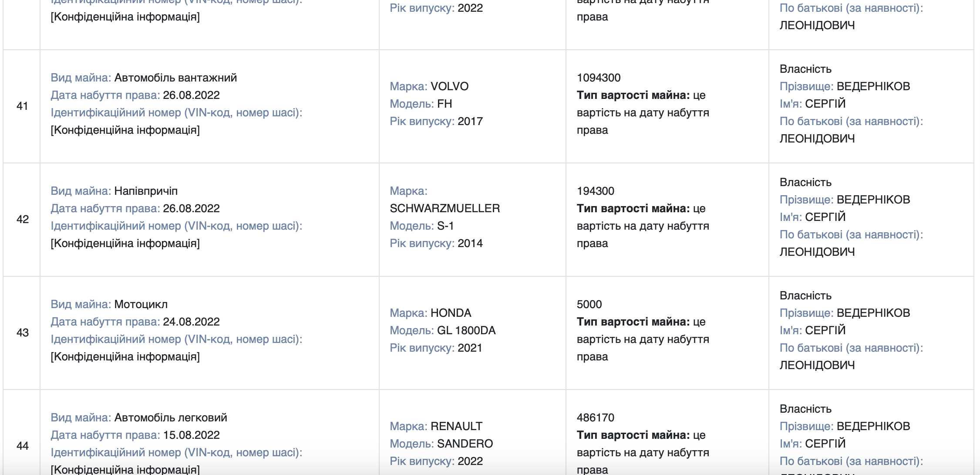Viewport: 980px width, 475px height.
Task: Click 'Власність' in row 44
Action: (805, 409)
